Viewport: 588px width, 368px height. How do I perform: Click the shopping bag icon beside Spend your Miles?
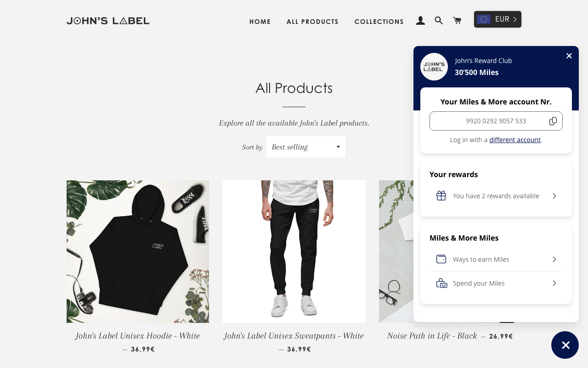pos(441,283)
